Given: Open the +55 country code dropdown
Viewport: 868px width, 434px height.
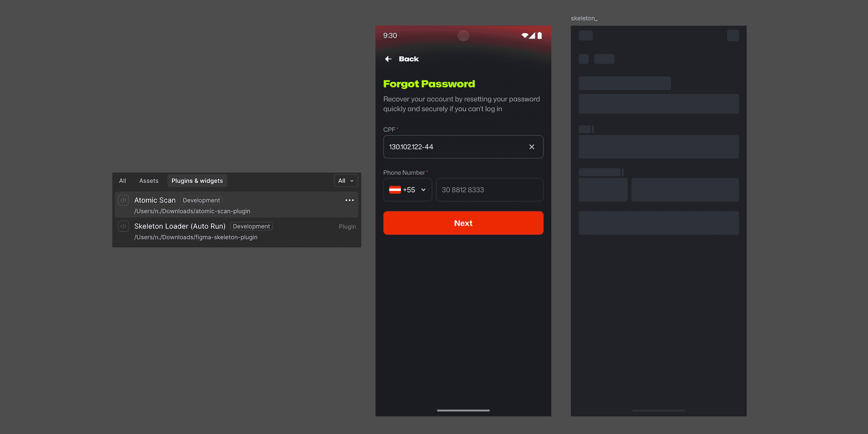Looking at the screenshot, I should [x=408, y=190].
